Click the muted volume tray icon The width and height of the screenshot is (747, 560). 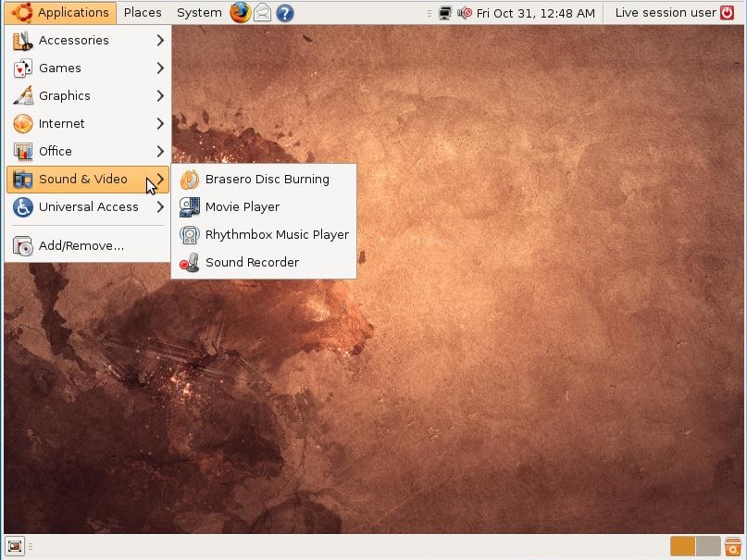pyautogui.click(x=465, y=13)
